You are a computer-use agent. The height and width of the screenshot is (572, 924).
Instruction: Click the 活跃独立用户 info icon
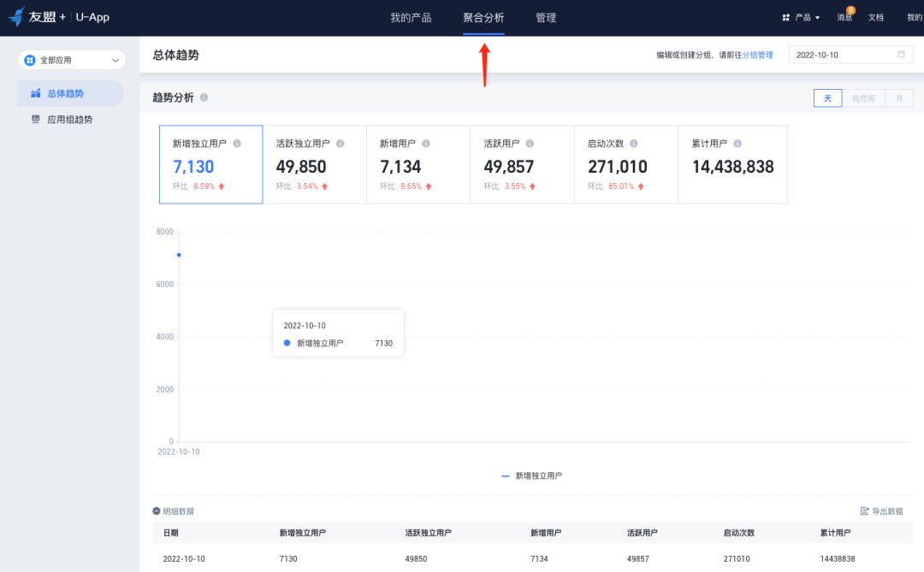coord(340,143)
